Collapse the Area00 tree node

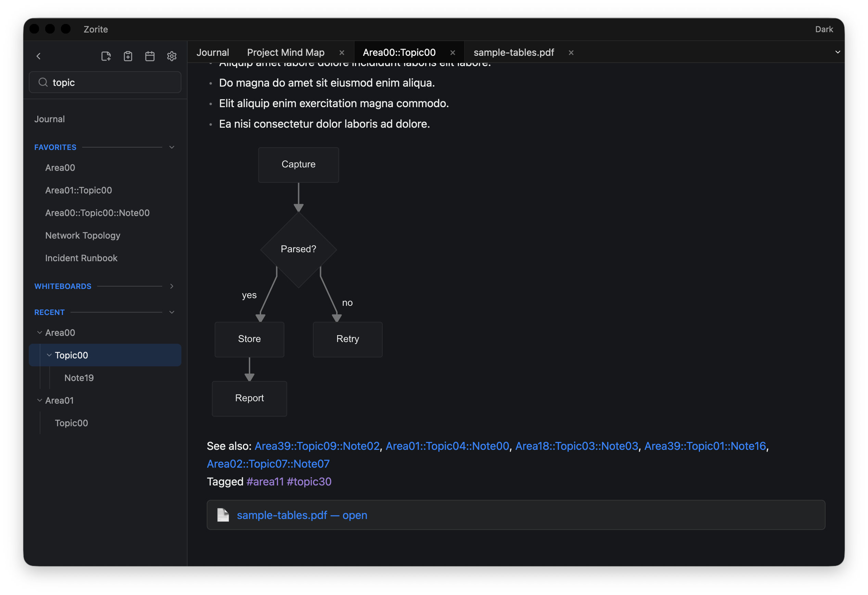(40, 332)
